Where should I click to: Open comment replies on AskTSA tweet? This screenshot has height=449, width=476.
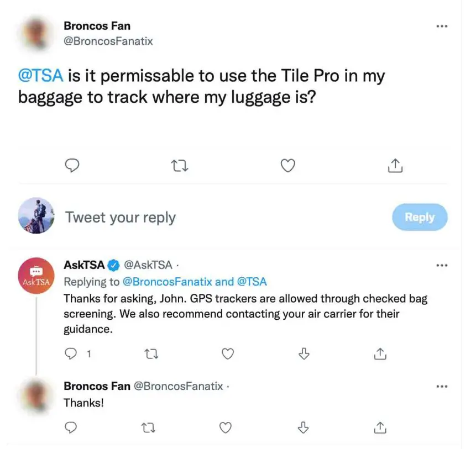tap(72, 354)
